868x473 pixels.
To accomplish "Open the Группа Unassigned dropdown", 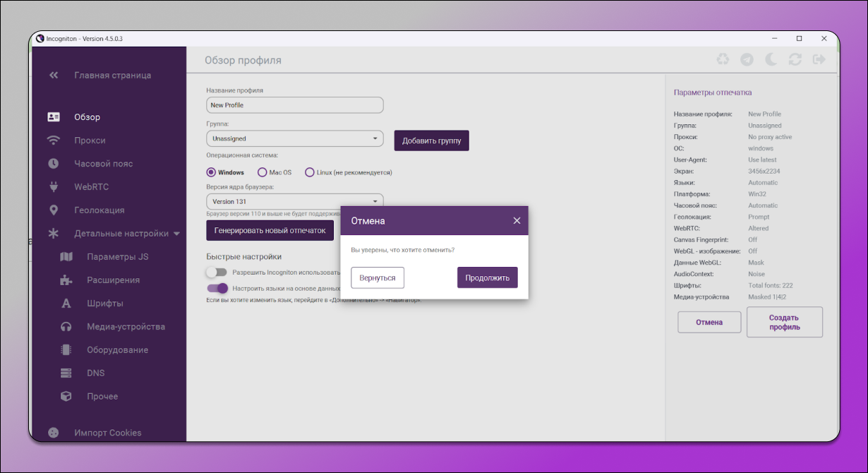I will coord(294,138).
